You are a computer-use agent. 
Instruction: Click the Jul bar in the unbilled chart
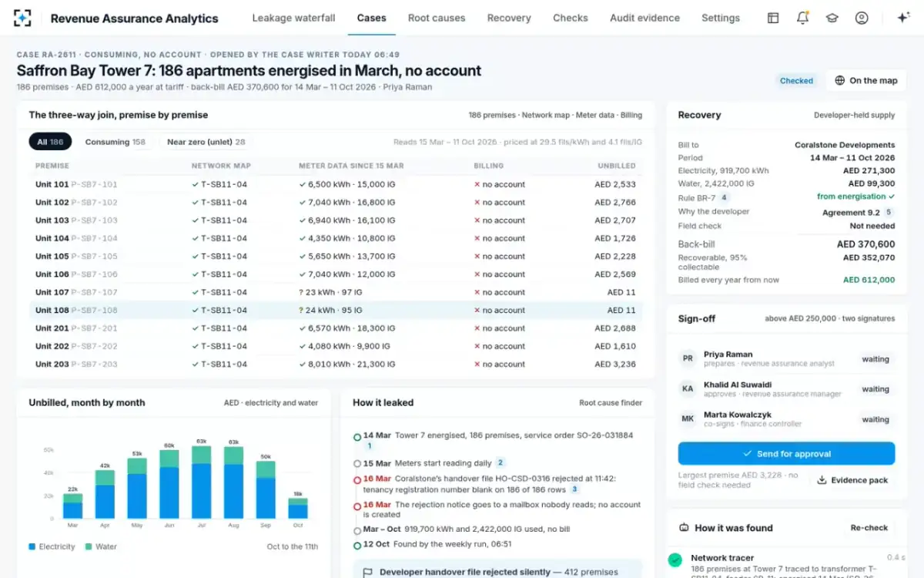tap(202, 482)
